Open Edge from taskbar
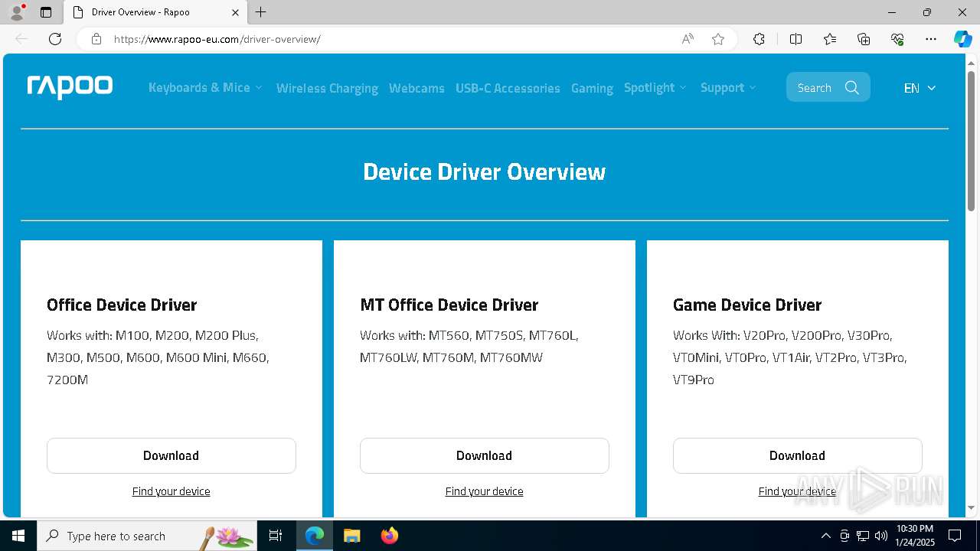This screenshot has width=980, height=551. pyautogui.click(x=315, y=536)
